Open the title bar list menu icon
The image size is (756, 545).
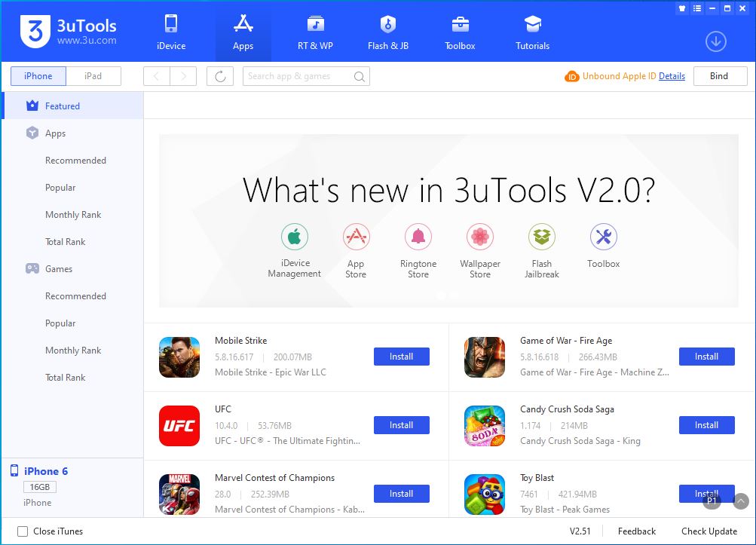pos(697,8)
